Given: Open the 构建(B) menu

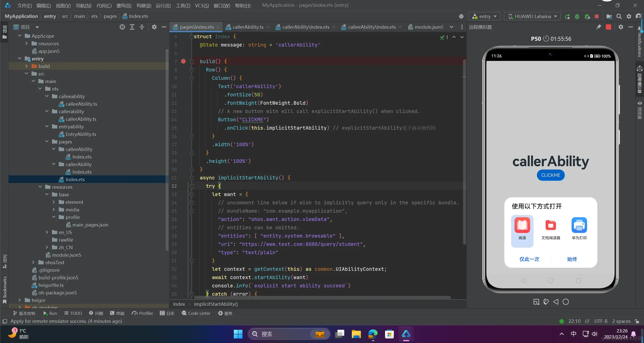Looking at the screenshot, I should pyautogui.click(x=144, y=5).
